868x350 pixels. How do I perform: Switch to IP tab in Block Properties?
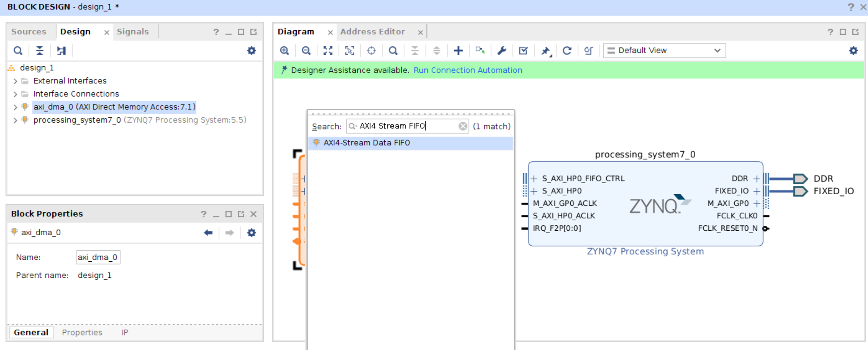tap(125, 332)
